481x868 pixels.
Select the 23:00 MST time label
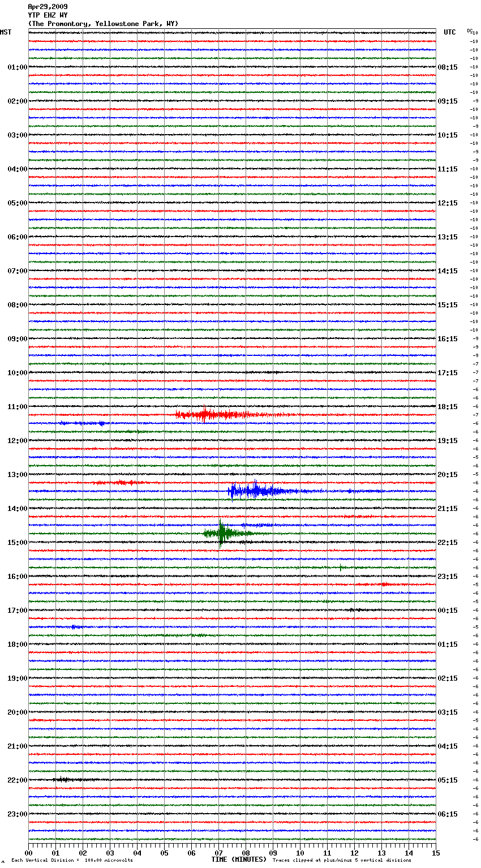tap(18, 814)
